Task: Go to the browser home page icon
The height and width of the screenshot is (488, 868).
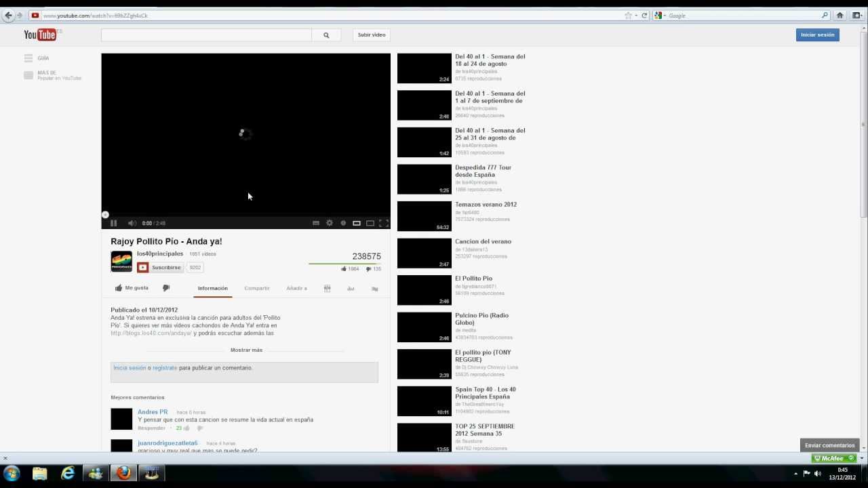Action: [x=840, y=16]
